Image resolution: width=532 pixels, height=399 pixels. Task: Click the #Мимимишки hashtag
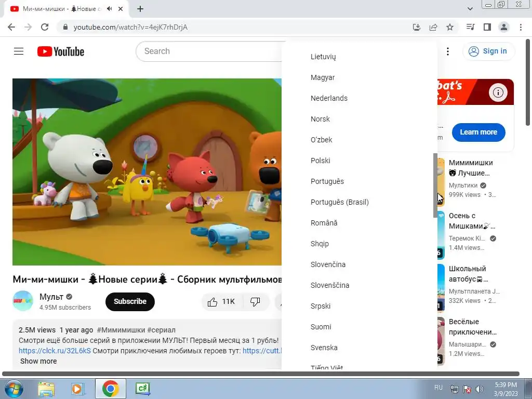(x=121, y=330)
